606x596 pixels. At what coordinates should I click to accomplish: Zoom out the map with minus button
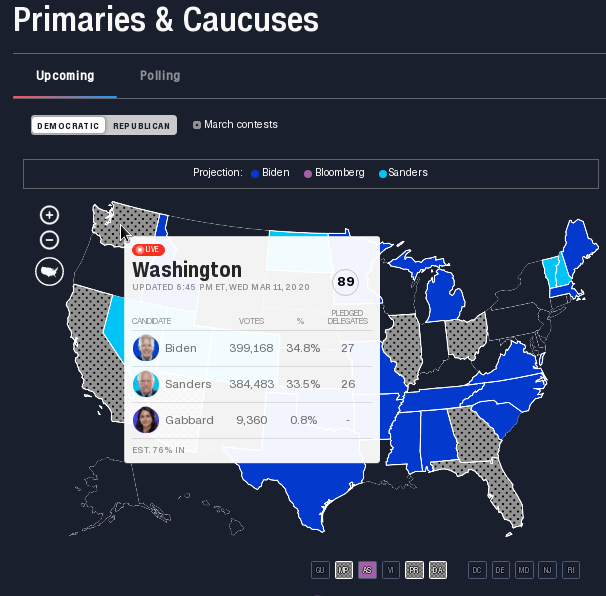coord(49,240)
